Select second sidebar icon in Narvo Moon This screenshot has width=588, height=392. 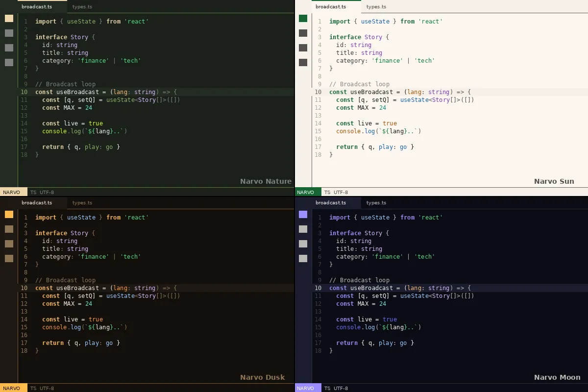click(303, 229)
